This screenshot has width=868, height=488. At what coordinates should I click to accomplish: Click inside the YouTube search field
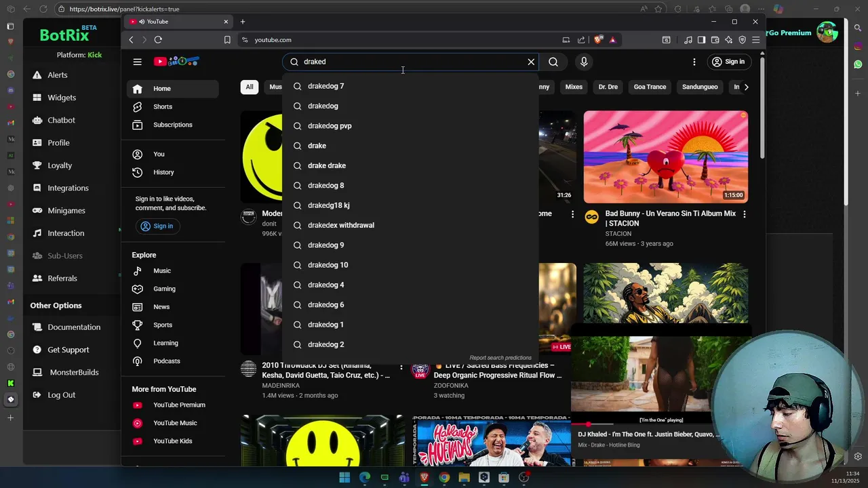coord(410,62)
